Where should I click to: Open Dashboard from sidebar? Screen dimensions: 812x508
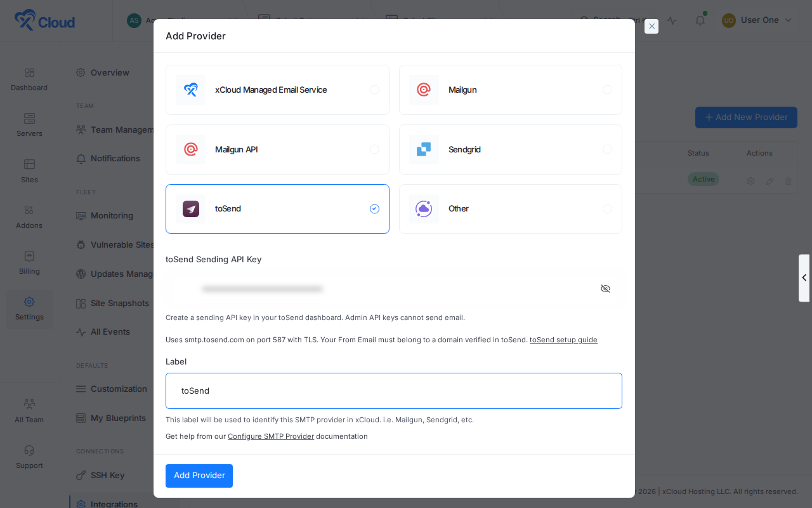click(29, 79)
